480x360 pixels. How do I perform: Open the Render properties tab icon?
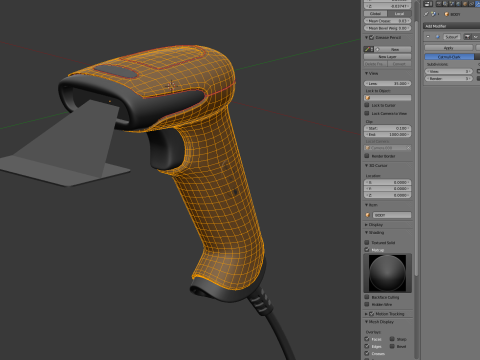(439, 4)
